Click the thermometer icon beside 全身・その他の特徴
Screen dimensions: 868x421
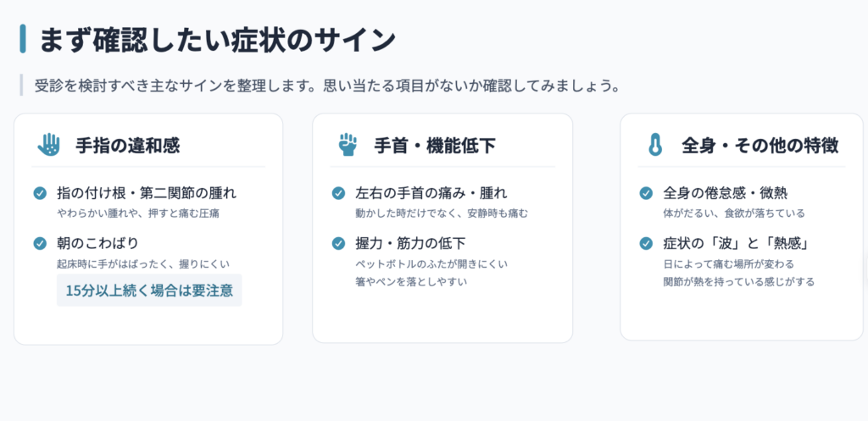click(655, 145)
